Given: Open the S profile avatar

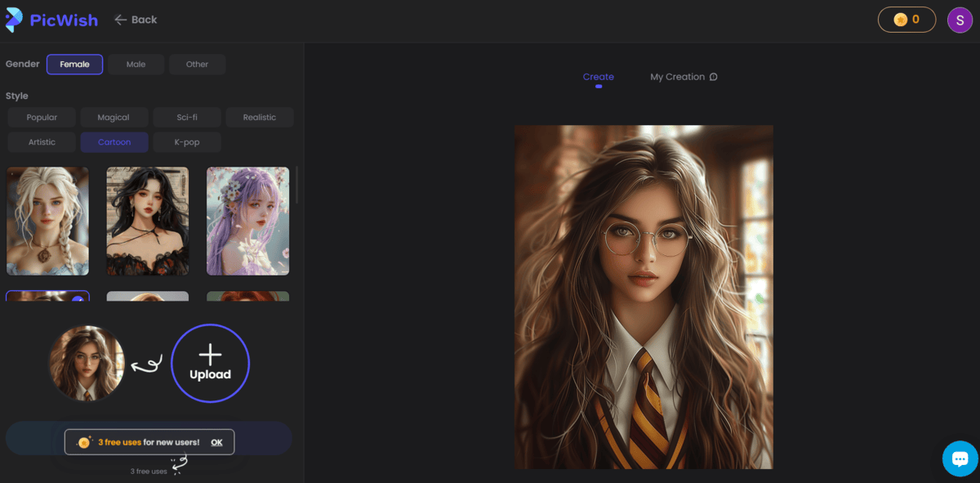Looking at the screenshot, I should click(x=960, y=19).
